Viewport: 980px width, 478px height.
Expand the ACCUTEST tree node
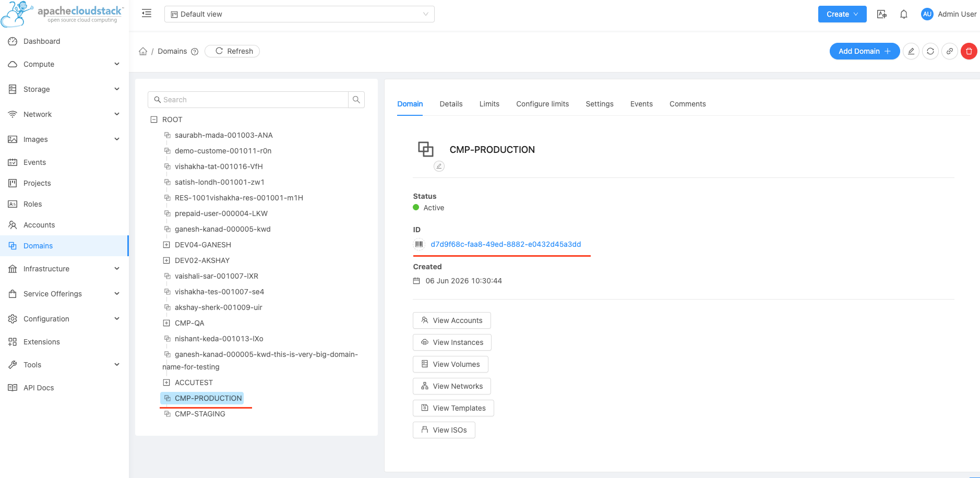point(166,383)
